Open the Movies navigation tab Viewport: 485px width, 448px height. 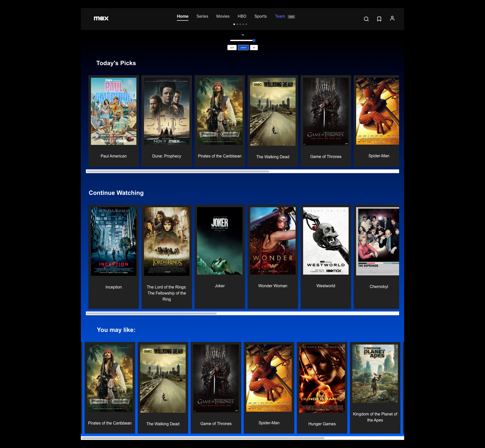223,16
